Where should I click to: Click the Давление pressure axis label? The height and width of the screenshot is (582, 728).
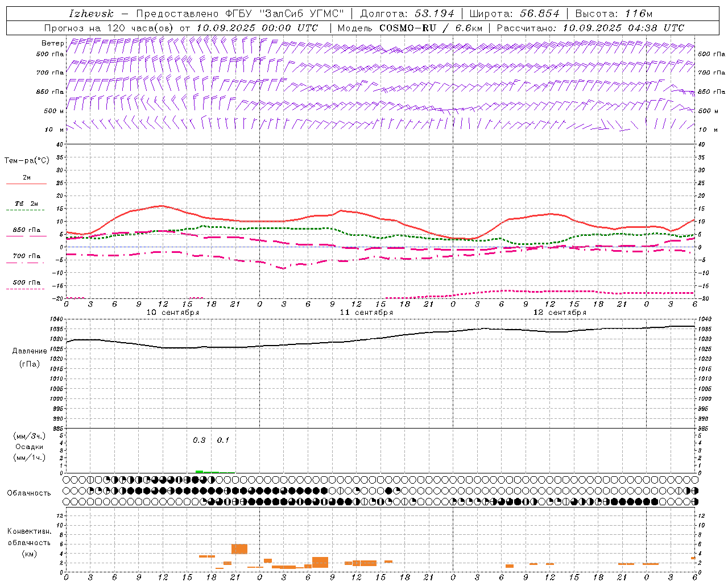(30, 351)
